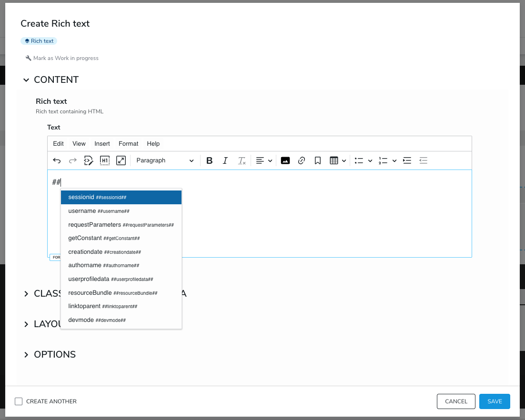Screen dimensions: 525x420
Task: Open the Paragraph format dropdown
Action: 165,160
